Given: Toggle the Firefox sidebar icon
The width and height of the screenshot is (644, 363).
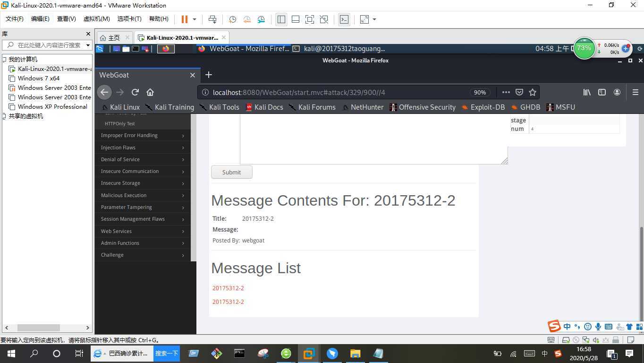Looking at the screenshot, I should pyautogui.click(x=602, y=92).
